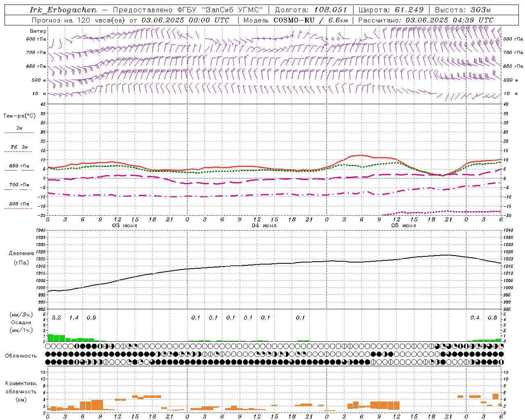Click the precipitation value 3.2

click(57, 318)
